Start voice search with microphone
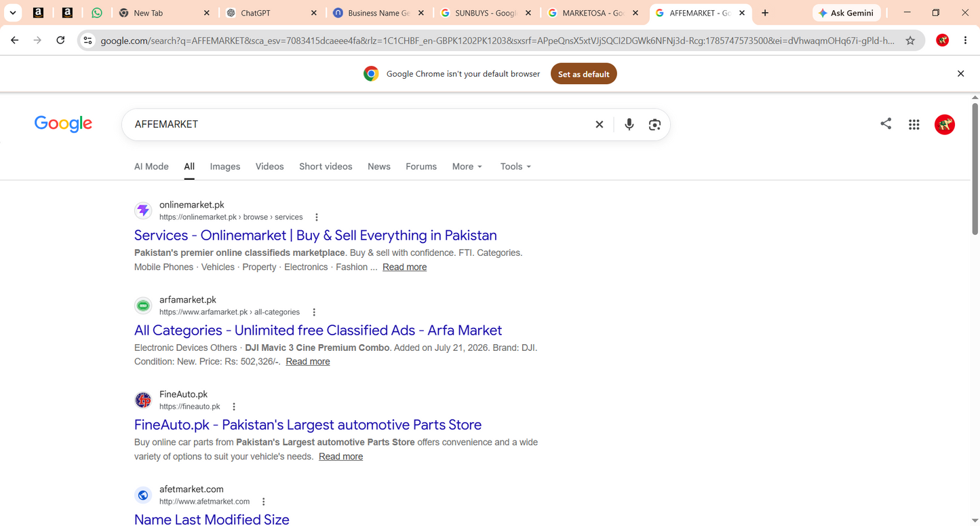The height and width of the screenshot is (526, 980). click(629, 124)
